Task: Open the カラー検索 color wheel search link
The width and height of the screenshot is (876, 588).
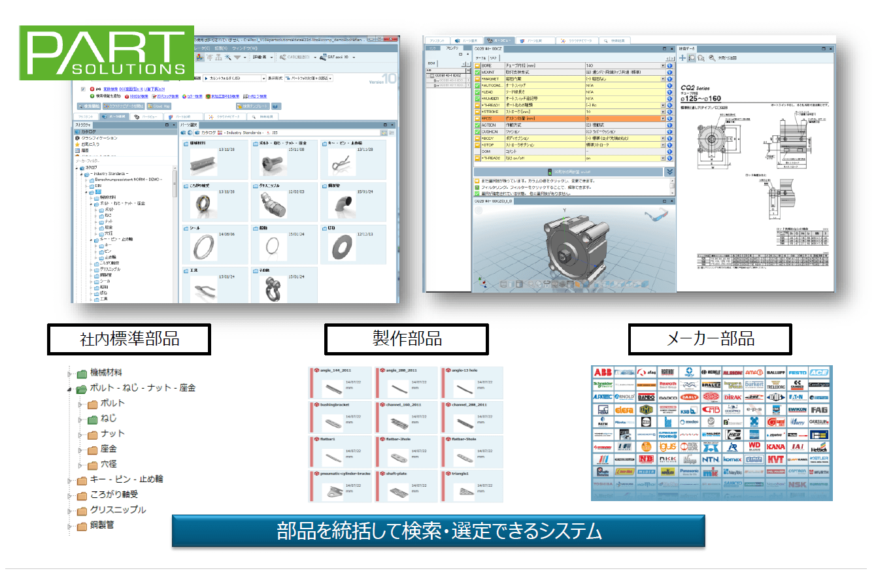Action: coord(192,96)
